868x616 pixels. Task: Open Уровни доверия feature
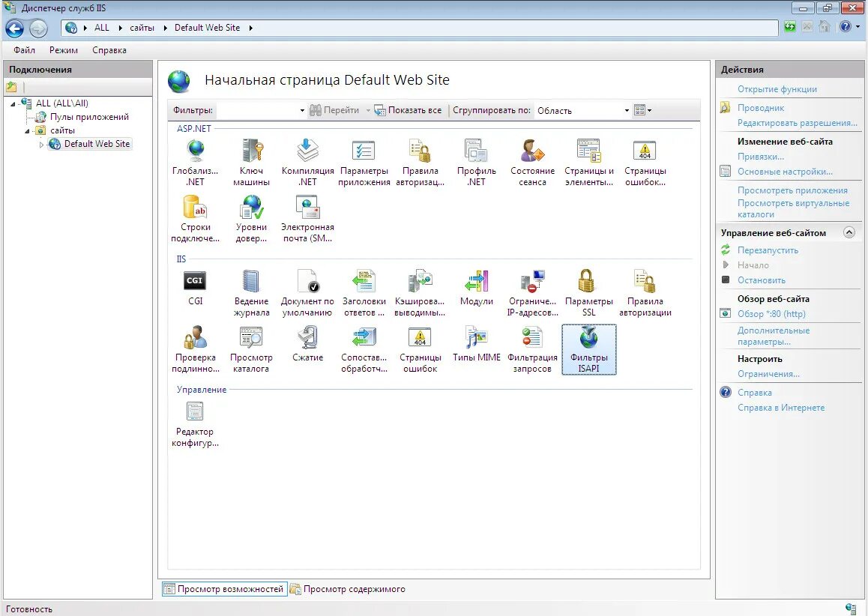pyautogui.click(x=251, y=219)
